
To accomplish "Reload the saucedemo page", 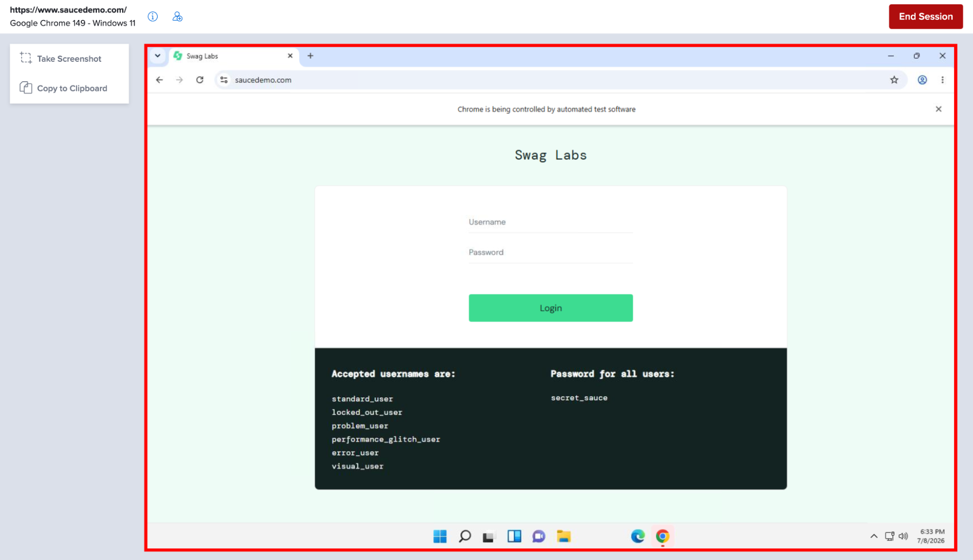I will [x=200, y=80].
